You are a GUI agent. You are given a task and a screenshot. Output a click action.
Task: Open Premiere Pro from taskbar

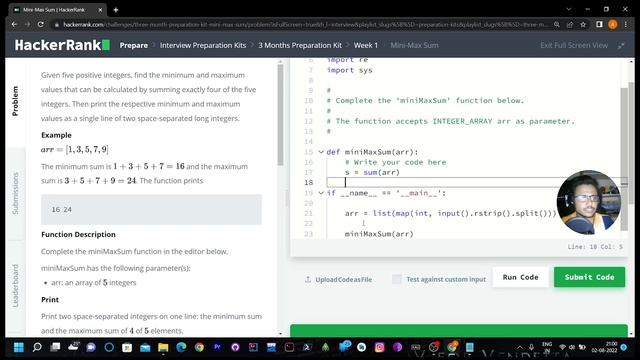[217, 347]
